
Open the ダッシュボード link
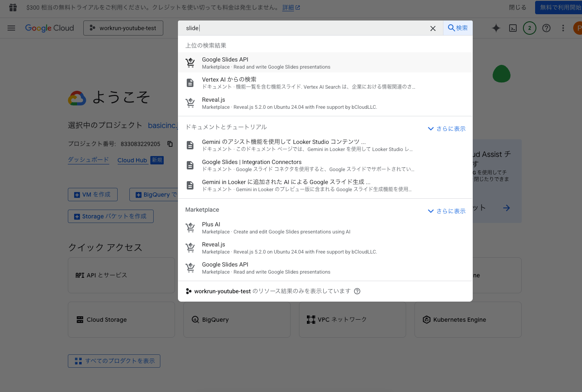[88, 160]
